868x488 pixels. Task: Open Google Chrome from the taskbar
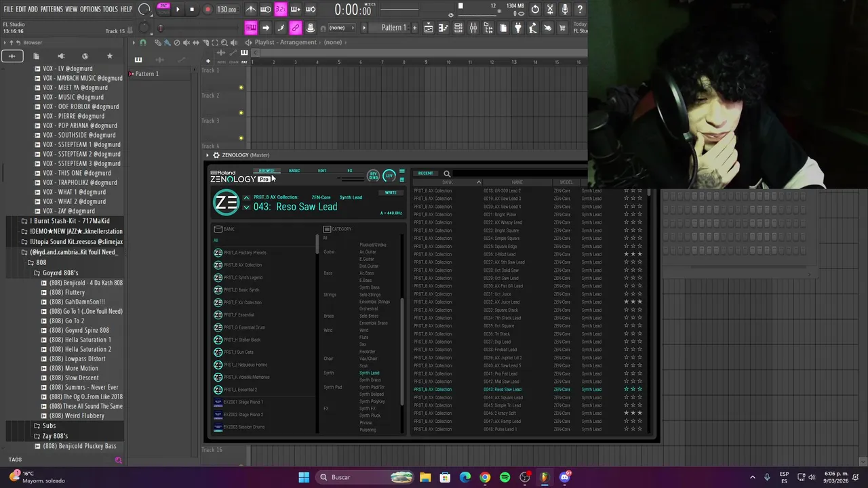(x=485, y=477)
